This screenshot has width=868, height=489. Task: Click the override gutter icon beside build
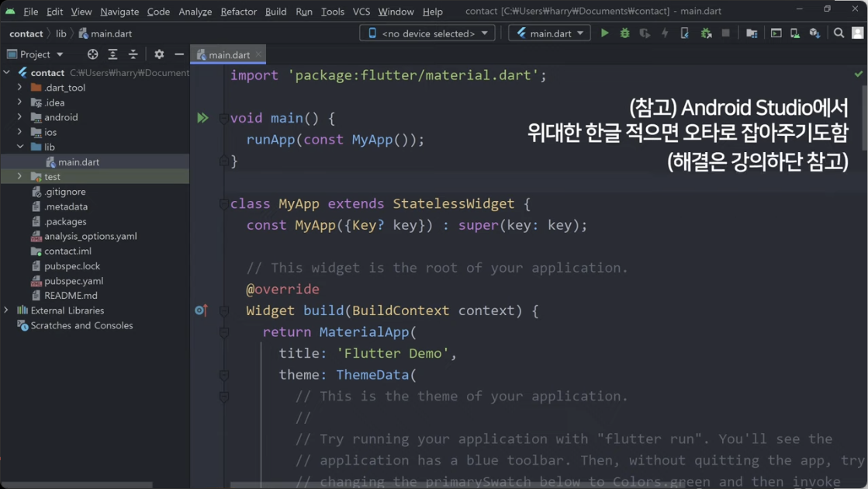click(x=202, y=310)
